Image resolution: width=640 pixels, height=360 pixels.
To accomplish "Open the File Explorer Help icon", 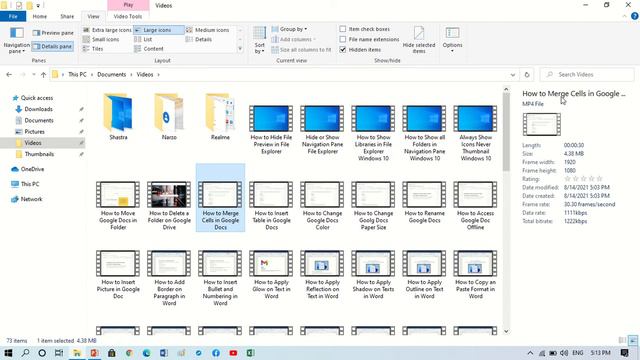I will click(x=634, y=16).
